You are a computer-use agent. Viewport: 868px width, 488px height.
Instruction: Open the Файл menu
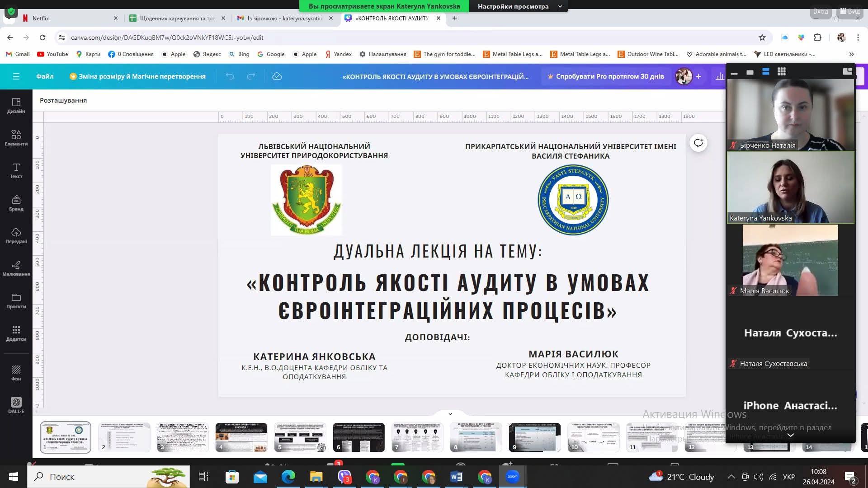click(x=45, y=76)
